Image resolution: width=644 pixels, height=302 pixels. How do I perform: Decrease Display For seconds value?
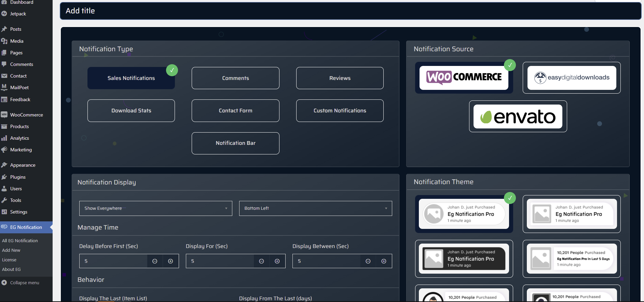(261, 261)
